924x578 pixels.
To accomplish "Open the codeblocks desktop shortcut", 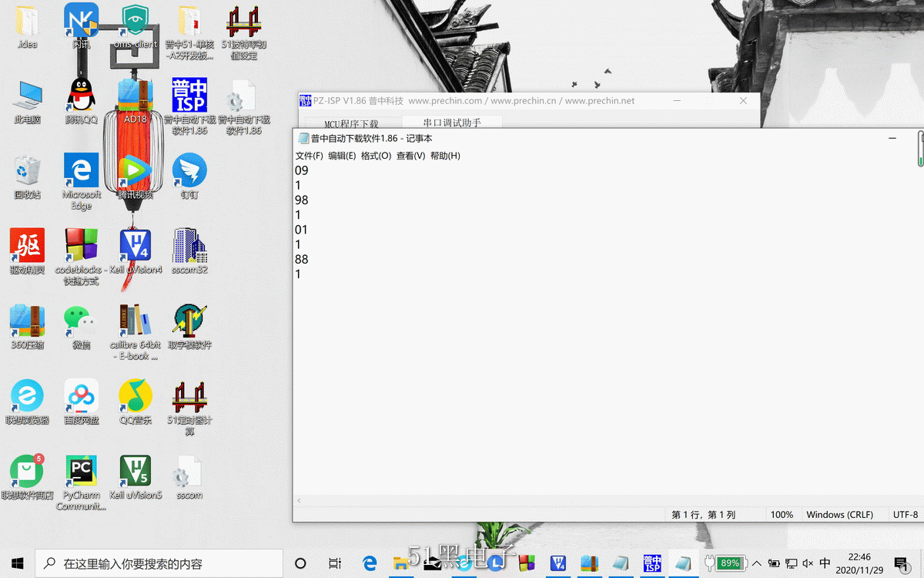I will [81, 246].
